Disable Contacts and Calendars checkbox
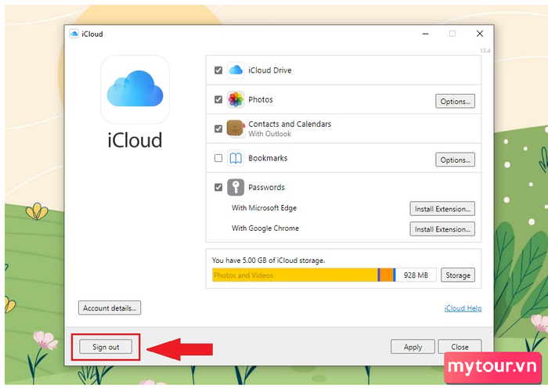 218,129
